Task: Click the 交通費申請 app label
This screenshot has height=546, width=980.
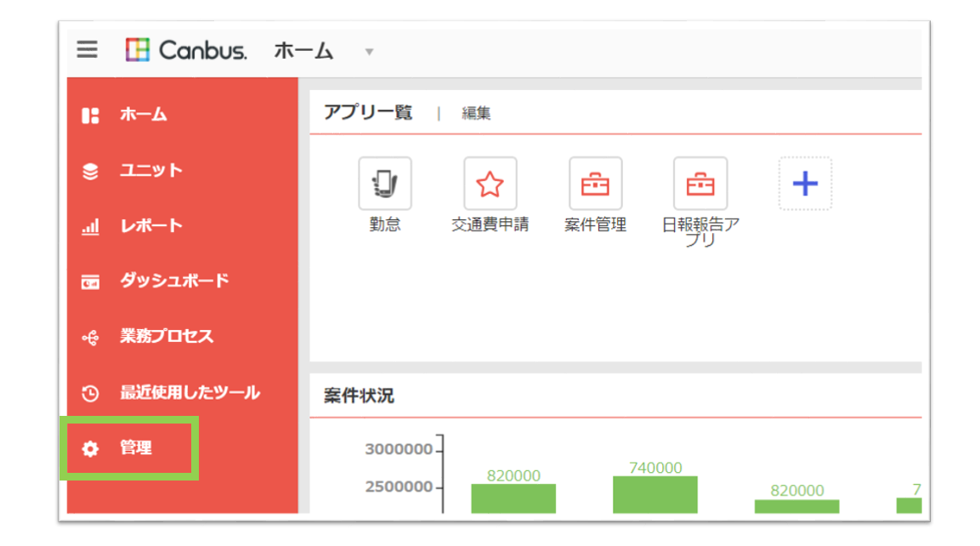Action: pyautogui.click(x=490, y=225)
